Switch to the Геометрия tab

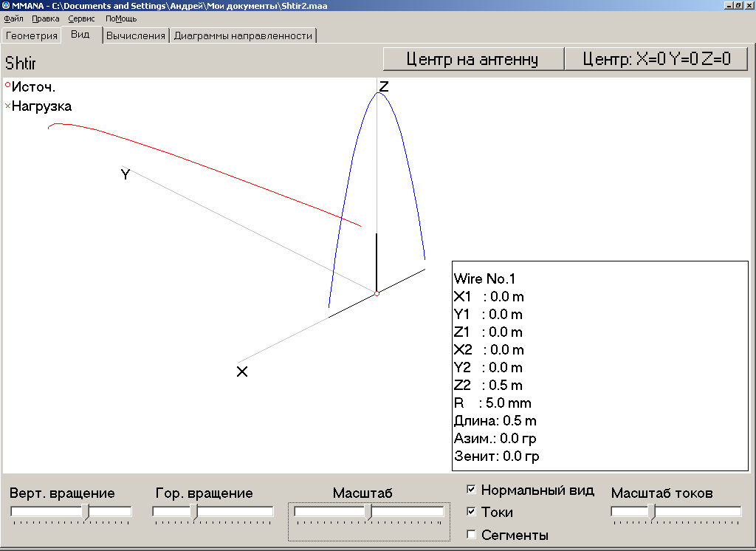coord(31,35)
